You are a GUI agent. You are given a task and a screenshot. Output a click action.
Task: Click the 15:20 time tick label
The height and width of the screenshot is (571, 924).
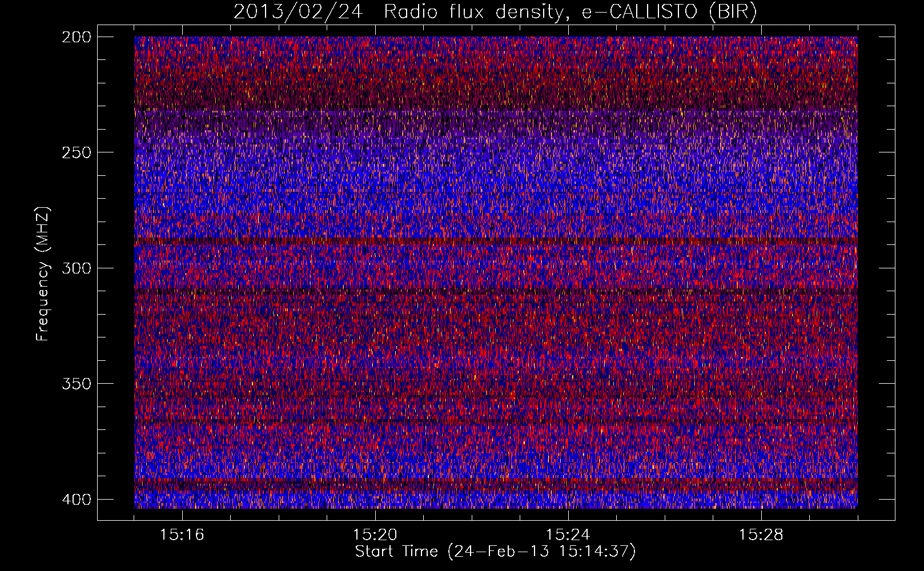click(375, 535)
